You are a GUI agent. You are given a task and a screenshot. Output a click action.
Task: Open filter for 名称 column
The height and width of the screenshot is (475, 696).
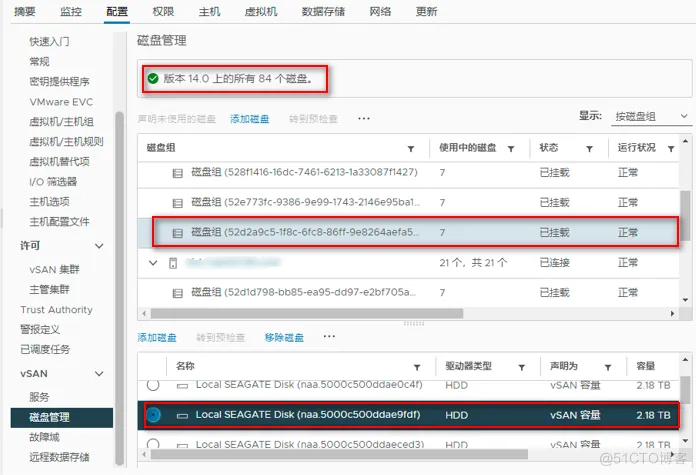[x=417, y=367]
